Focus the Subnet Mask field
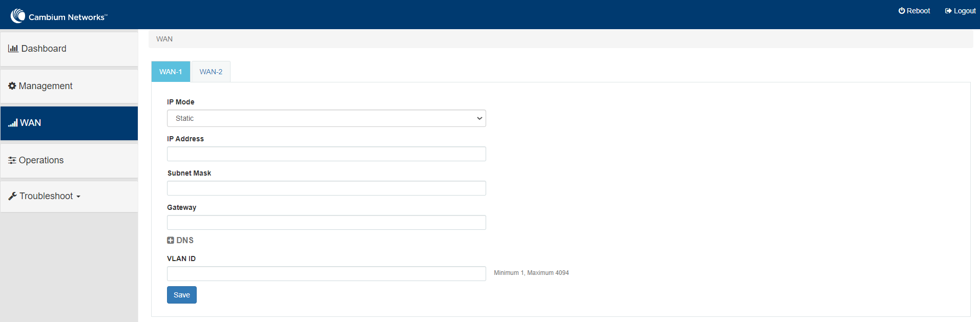This screenshot has height=322, width=980. (326, 188)
